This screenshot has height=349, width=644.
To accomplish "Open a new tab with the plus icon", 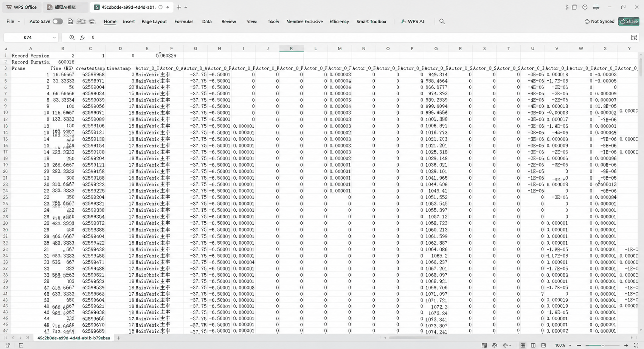I will (179, 7).
